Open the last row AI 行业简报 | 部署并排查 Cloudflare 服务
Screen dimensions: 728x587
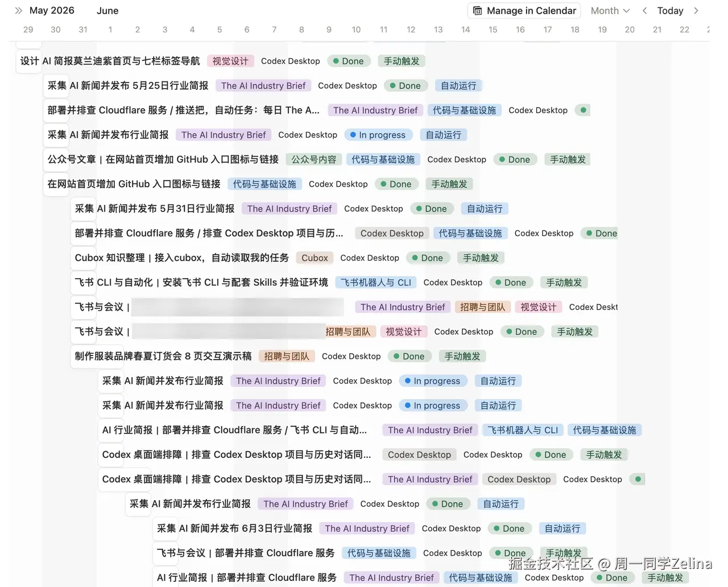tap(247, 577)
